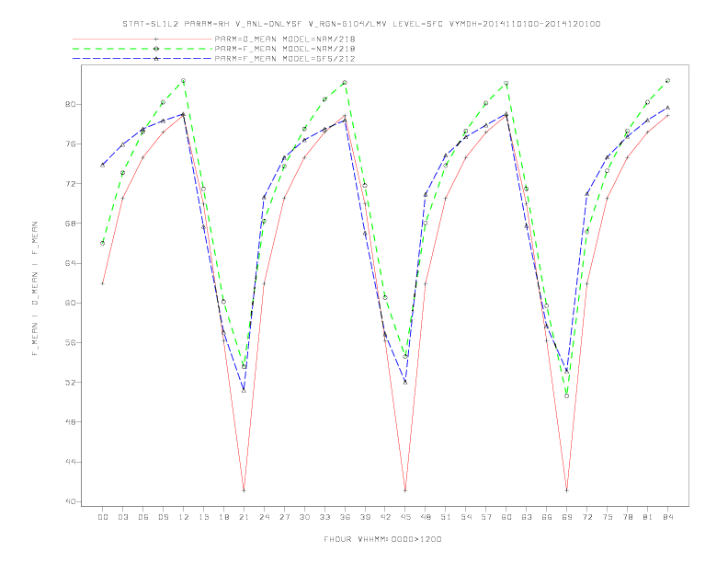Click the x-axis tick label 42
The height and width of the screenshot is (563, 728).
385,517
